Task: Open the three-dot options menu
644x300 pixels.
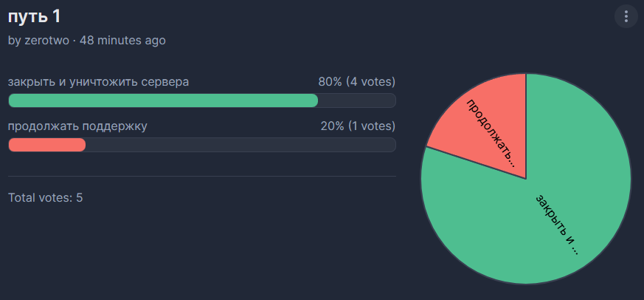Action: click(626, 16)
